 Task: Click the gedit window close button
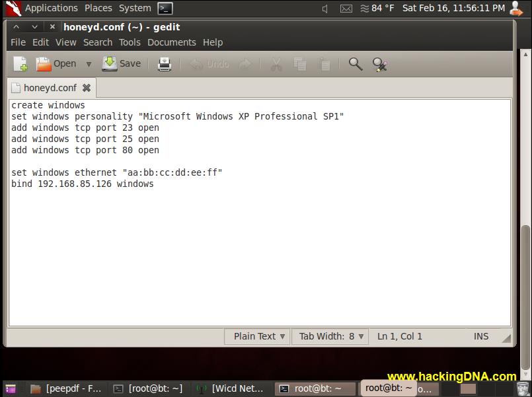(52, 27)
